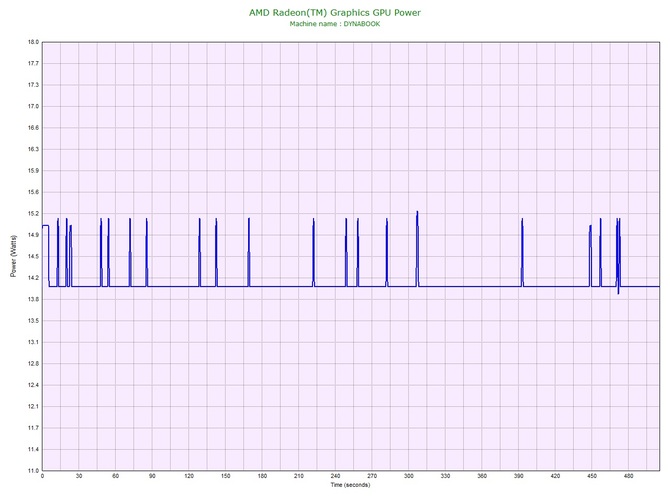The height and width of the screenshot is (502, 670).
Task: Click the "Time (seconds)" horizontal axis label
Action: pyautogui.click(x=350, y=485)
